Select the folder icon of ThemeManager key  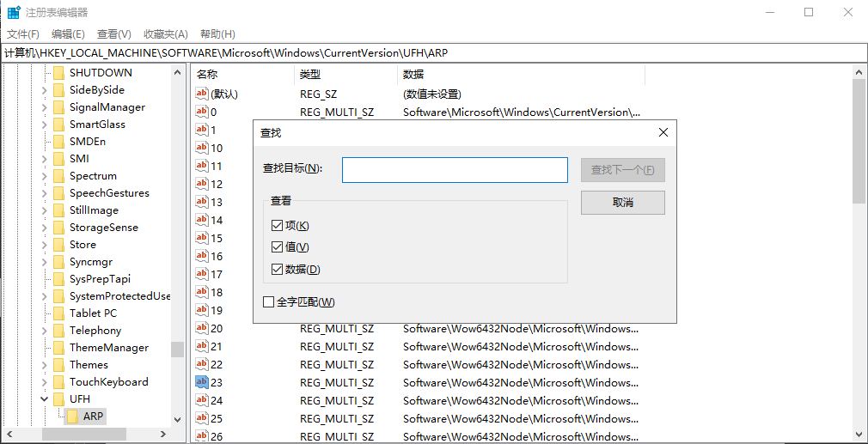click(59, 347)
